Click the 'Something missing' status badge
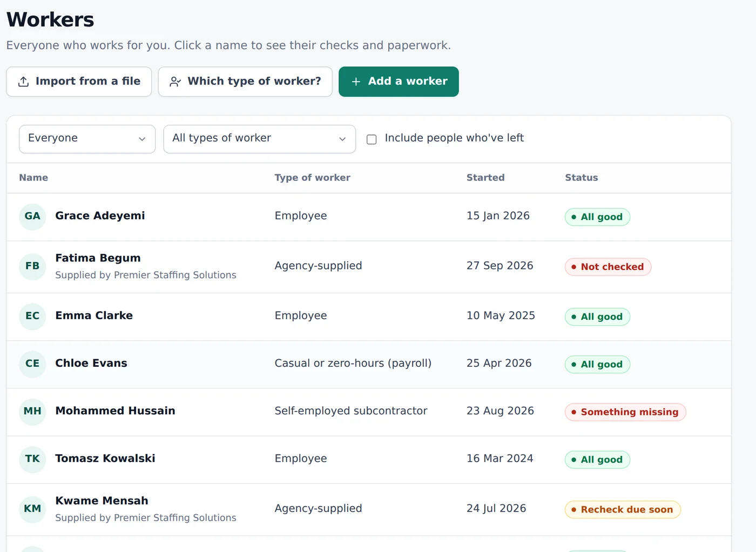756x552 pixels. click(625, 412)
